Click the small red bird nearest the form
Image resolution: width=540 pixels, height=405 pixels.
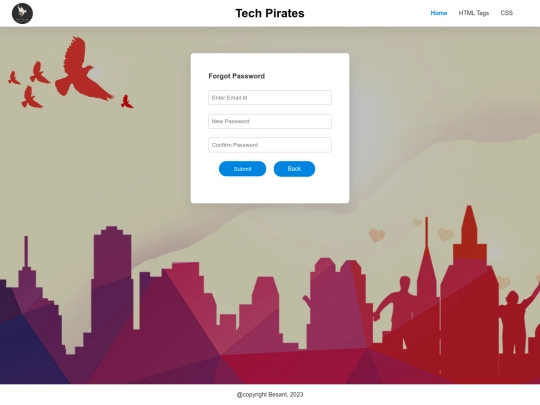pos(127,102)
